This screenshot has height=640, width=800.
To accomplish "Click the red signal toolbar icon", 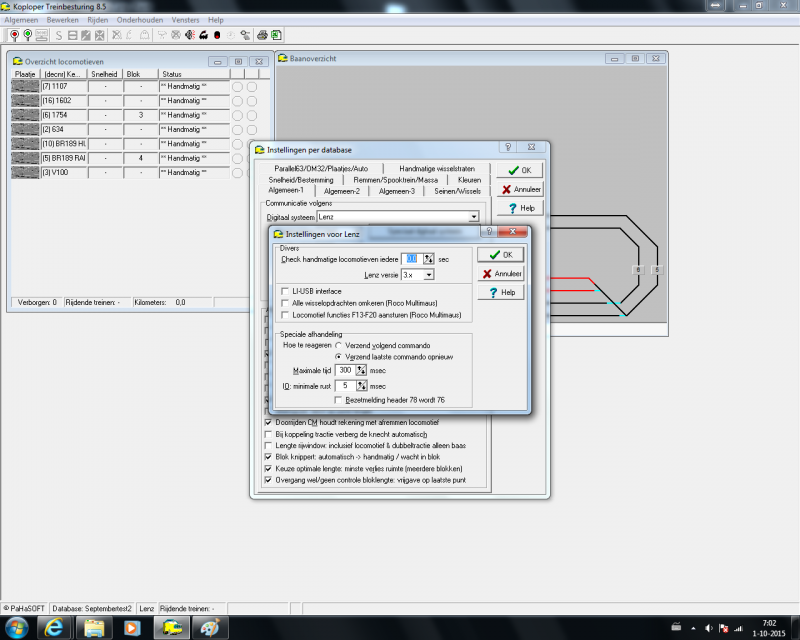I will [x=15, y=35].
